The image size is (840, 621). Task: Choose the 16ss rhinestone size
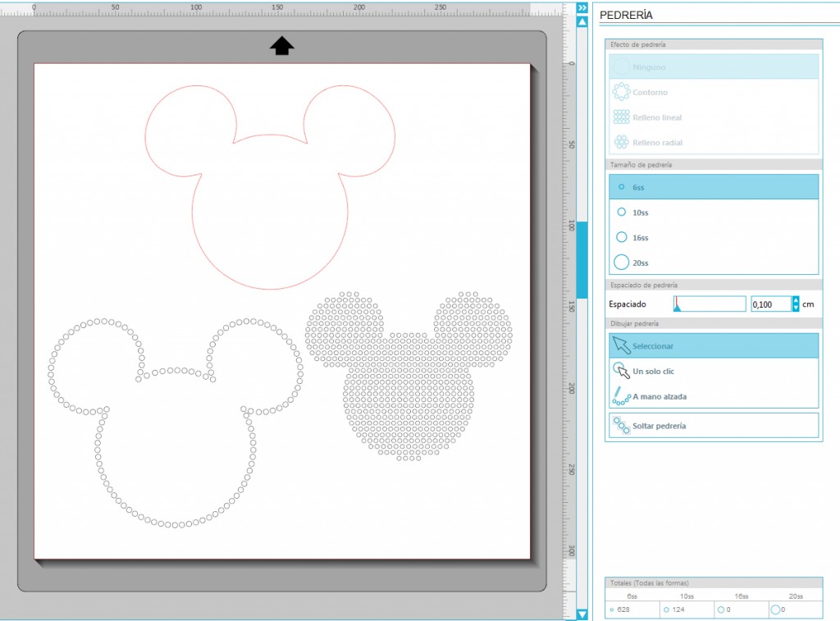(714, 237)
